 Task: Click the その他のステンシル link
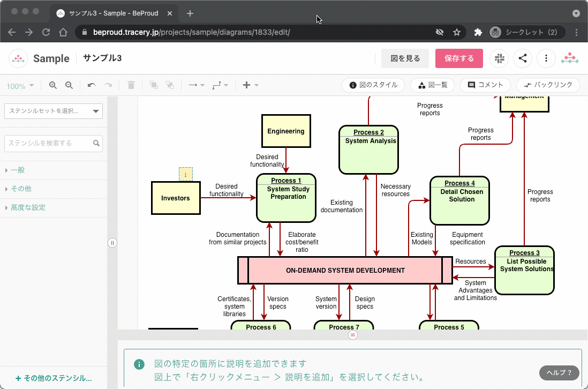(54, 378)
